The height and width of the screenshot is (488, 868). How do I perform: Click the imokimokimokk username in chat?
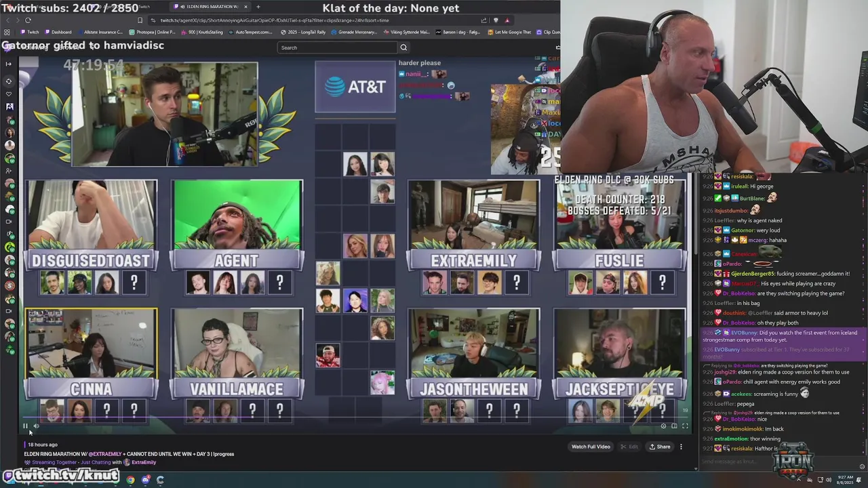pos(743,429)
